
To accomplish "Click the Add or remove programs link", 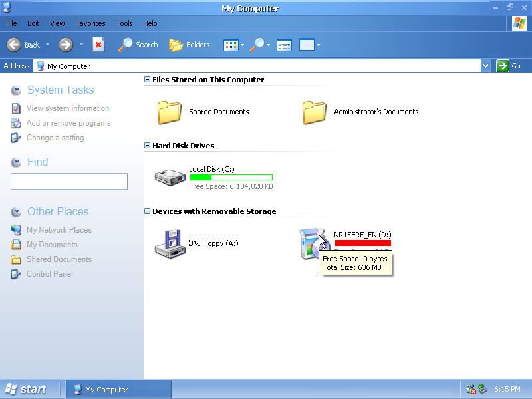I will 68,123.
